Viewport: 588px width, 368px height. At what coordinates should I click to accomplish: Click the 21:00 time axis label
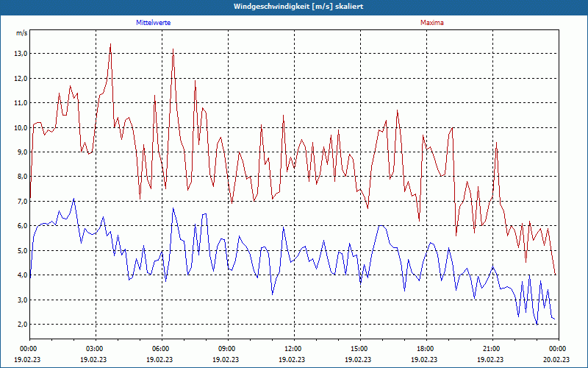[492, 349]
